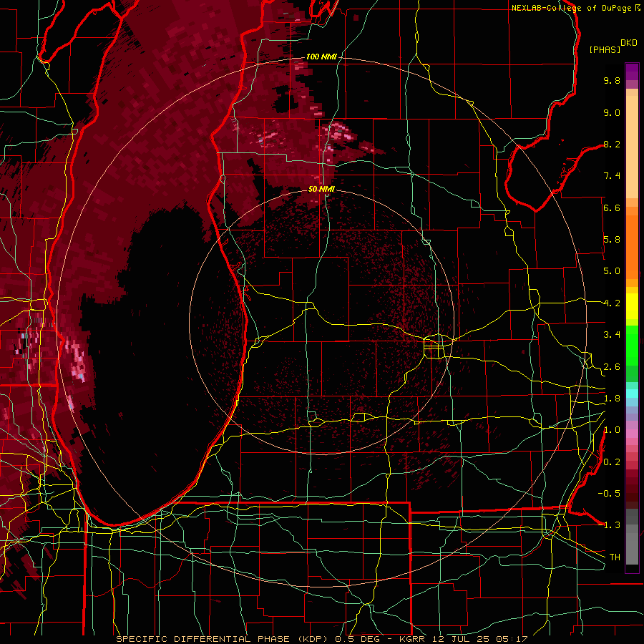The width and height of the screenshot is (644, 644).
Task: Pick the 5.8 legend scale value
Action: (612, 240)
